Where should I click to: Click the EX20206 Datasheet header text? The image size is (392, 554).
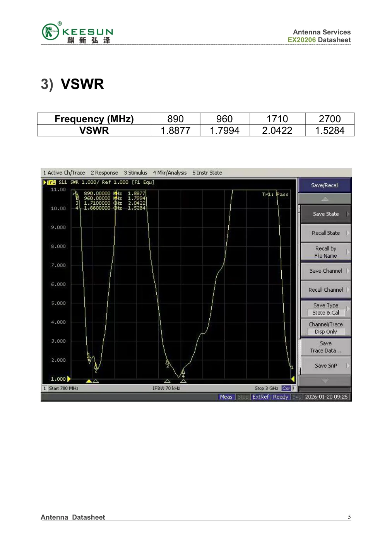click(319, 40)
